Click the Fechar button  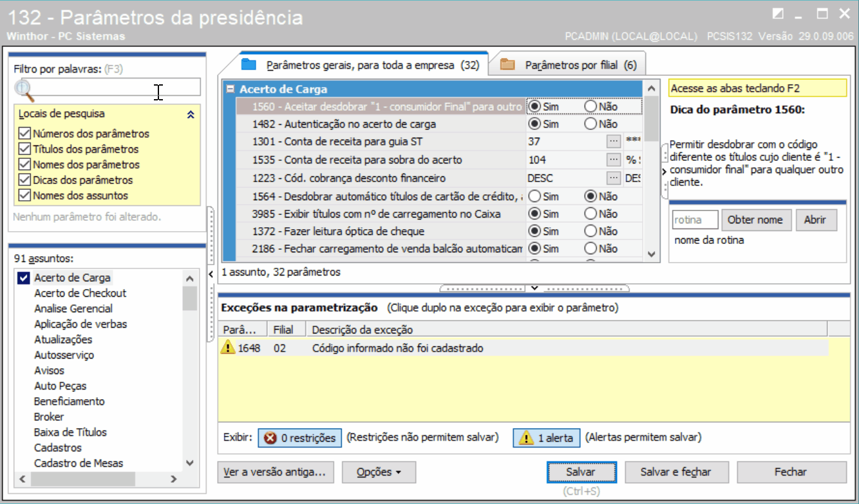(x=791, y=472)
